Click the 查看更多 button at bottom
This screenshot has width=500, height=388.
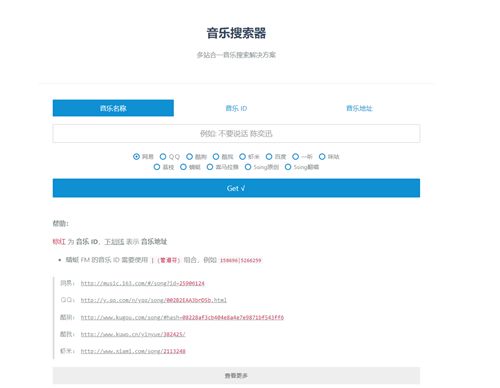(x=236, y=376)
